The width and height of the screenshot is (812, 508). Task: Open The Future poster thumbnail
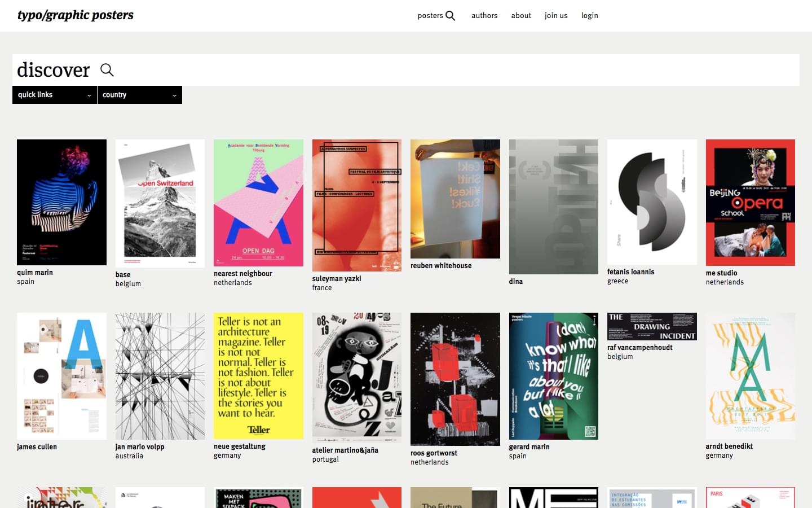[x=455, y=497]
